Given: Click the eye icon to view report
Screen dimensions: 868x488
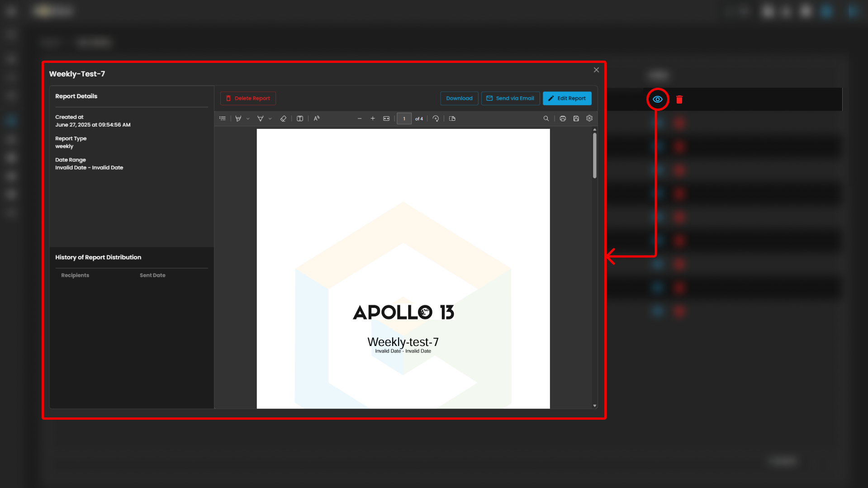Looking at the screenshot, I should coord(657,99).
